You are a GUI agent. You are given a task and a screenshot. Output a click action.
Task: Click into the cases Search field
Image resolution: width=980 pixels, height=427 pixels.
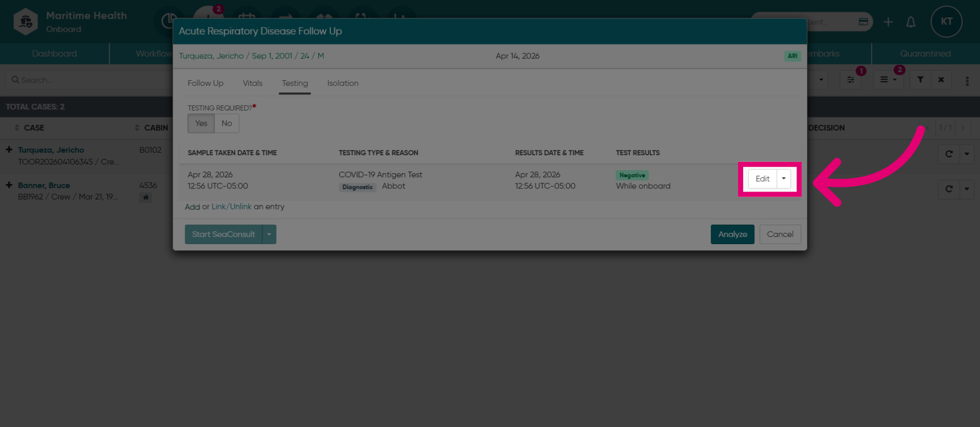coord(89,80)
